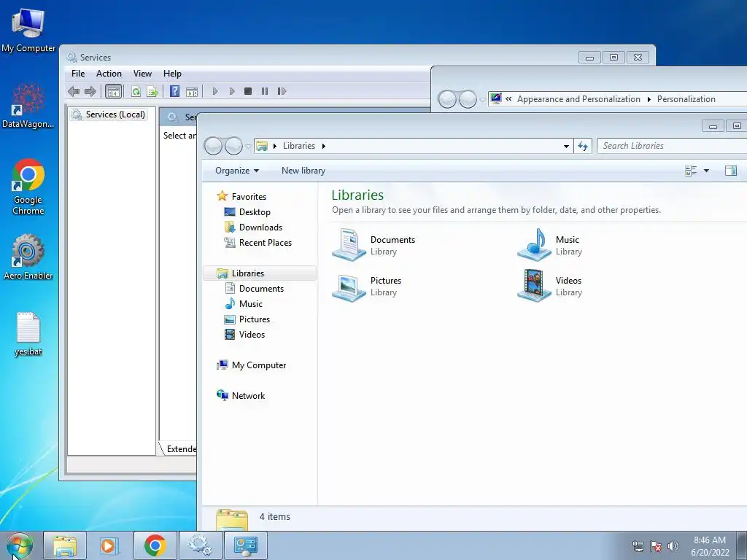The width and height of the screenshot is (747, 560).
Task: Open the Action menu in Services
Action: (109, 74)
